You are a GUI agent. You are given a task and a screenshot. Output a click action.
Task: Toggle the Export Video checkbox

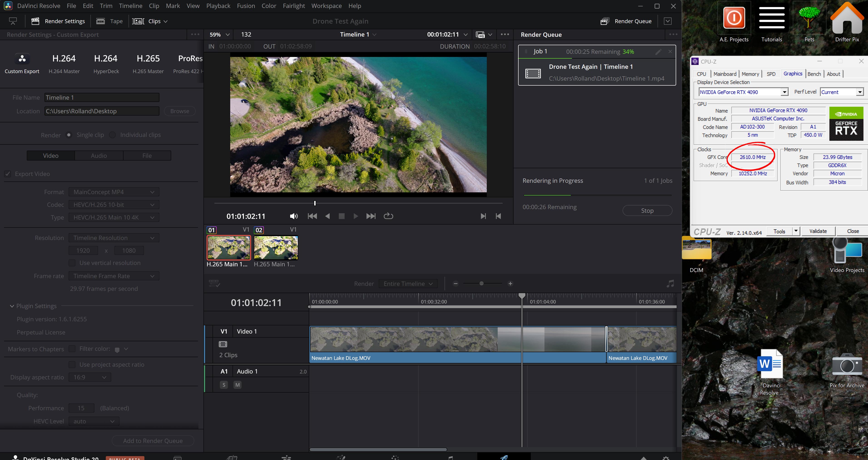[x=8, y=174]
